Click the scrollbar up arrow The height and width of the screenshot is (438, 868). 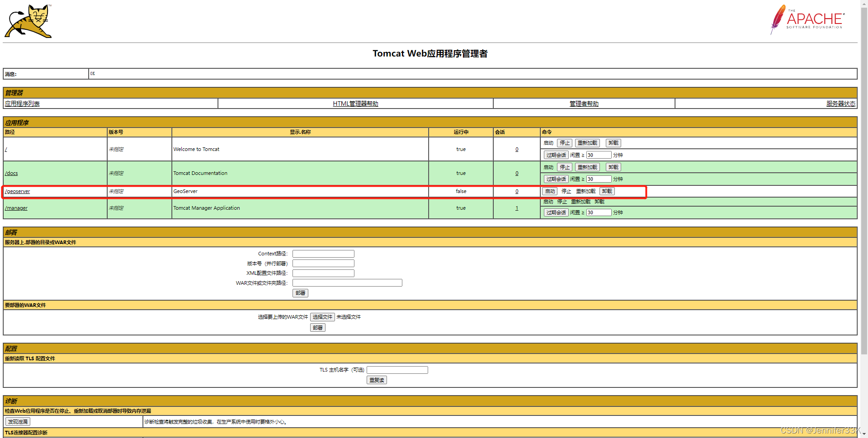[864, 3]
